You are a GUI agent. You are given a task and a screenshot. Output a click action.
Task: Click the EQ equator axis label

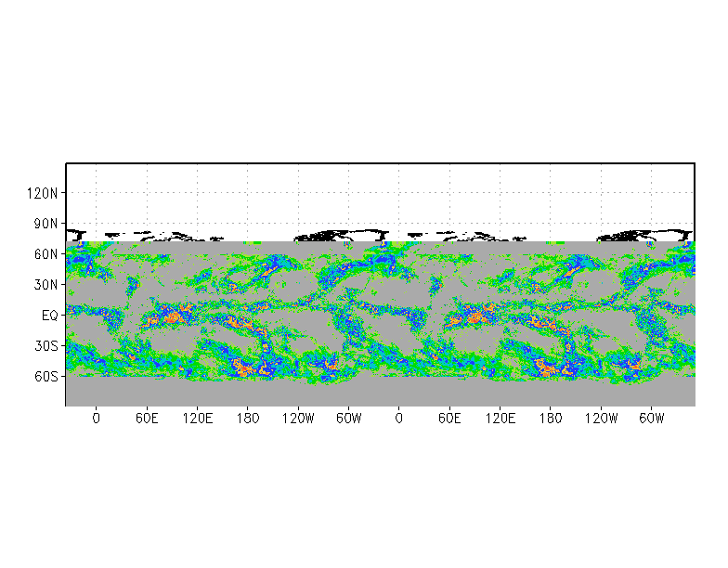point(50,316)
